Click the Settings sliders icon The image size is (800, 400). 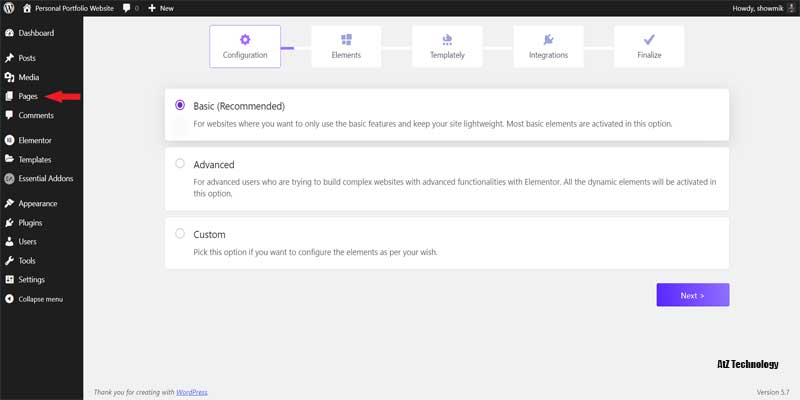[9, 280]
